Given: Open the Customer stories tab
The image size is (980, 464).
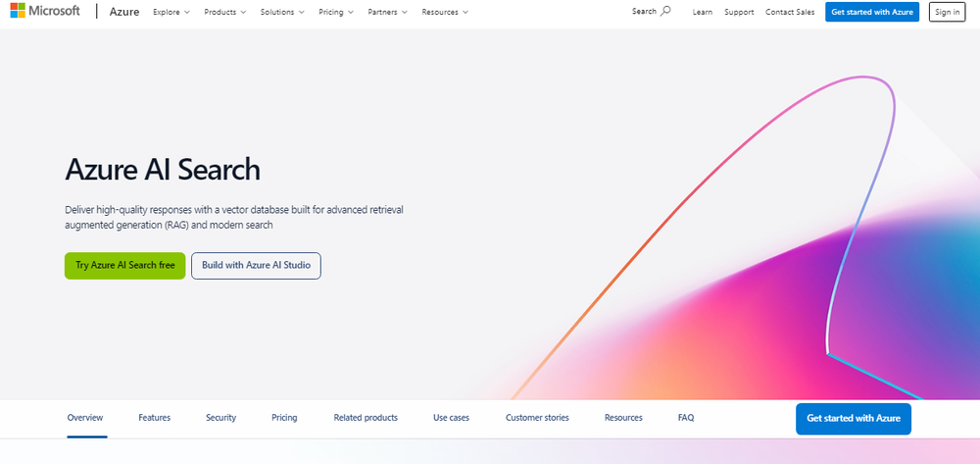Looking at the screenshot, I should [x=537, y=418].
